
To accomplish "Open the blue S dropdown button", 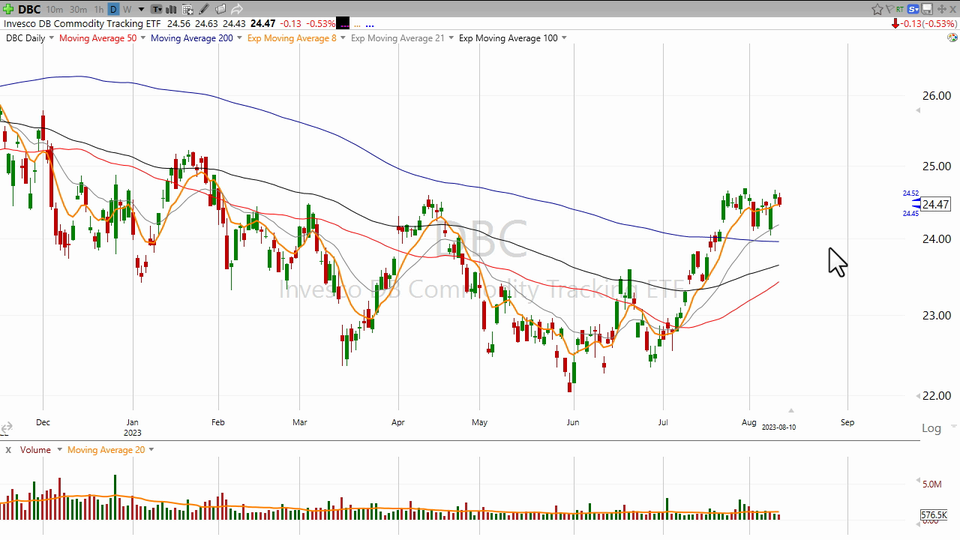I will pos(913,9).
